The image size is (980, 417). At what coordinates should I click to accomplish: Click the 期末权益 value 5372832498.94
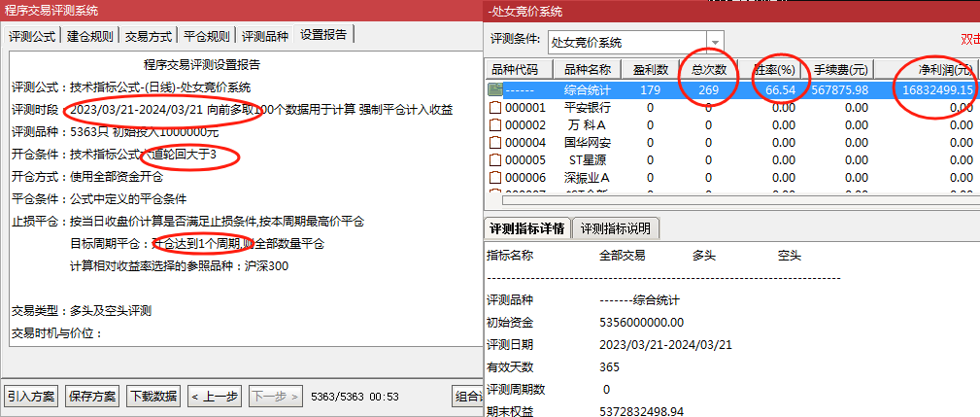641,412
